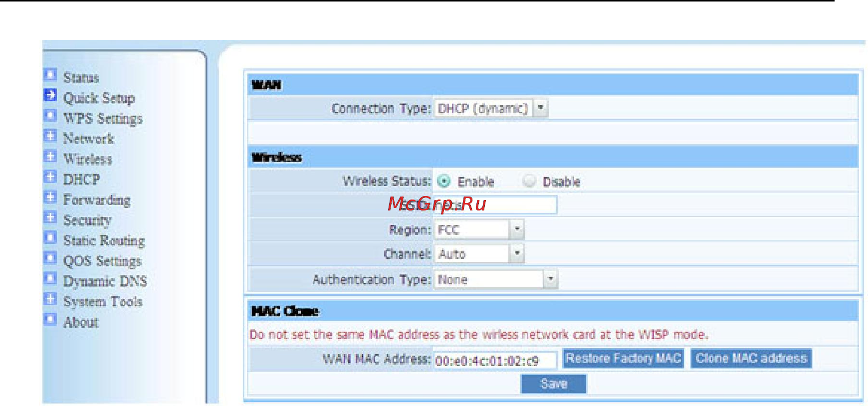Viewport: 868px width, 406px height.
Task: Open the Security menu
Action: pyautogui.click(x=87, y=220)
